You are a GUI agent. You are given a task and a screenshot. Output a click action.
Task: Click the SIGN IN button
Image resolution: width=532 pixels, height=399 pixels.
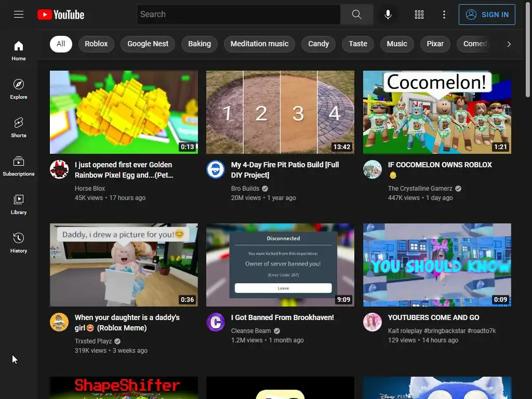(x=487, y=15)
